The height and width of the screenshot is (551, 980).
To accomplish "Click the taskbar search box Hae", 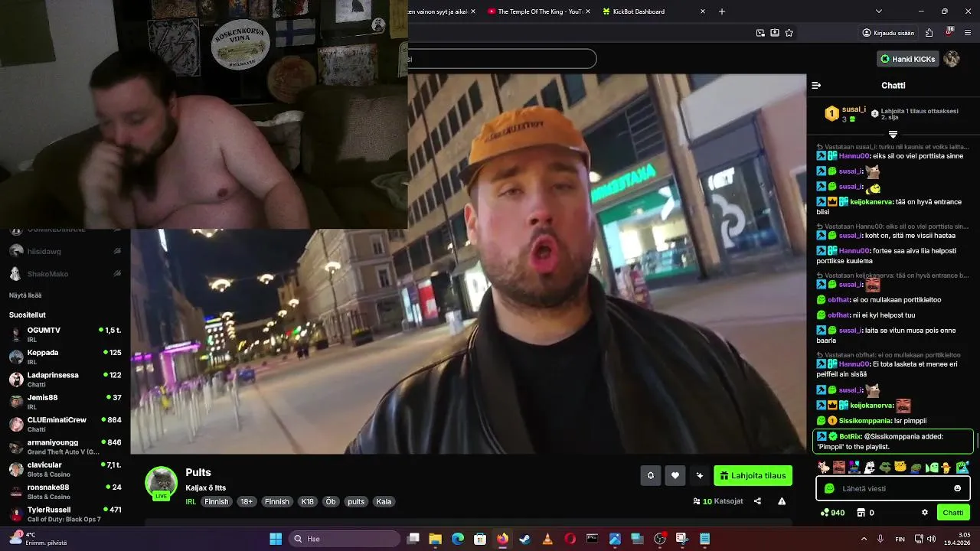I will 344,539.
